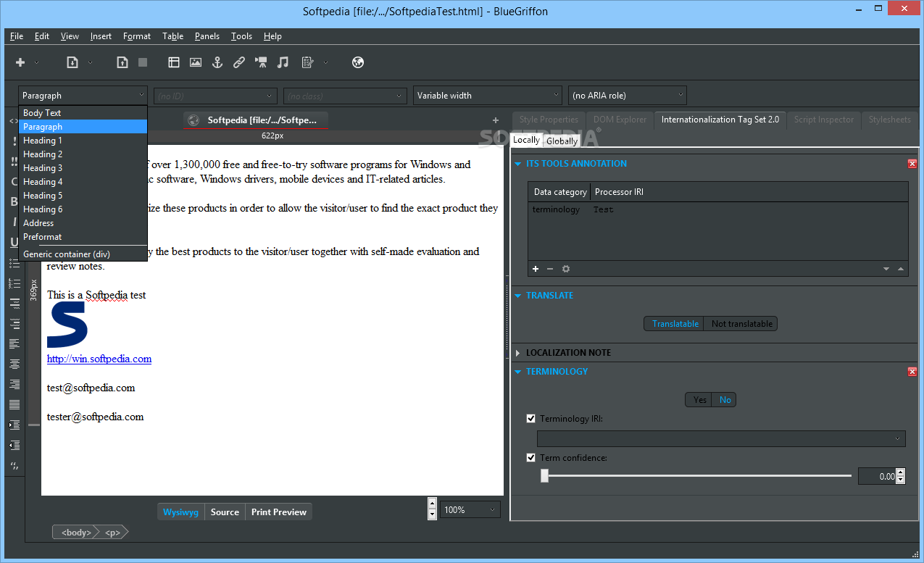The height and width of the screenshot is (563, 924).
Task: Open the (no ARIA role) dropdown
Action: [628, 96]
